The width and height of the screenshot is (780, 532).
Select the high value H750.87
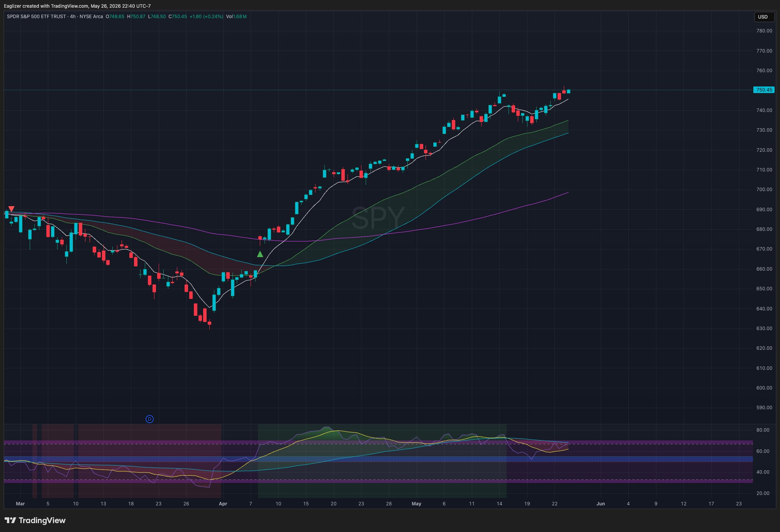[x=136, y=17]
